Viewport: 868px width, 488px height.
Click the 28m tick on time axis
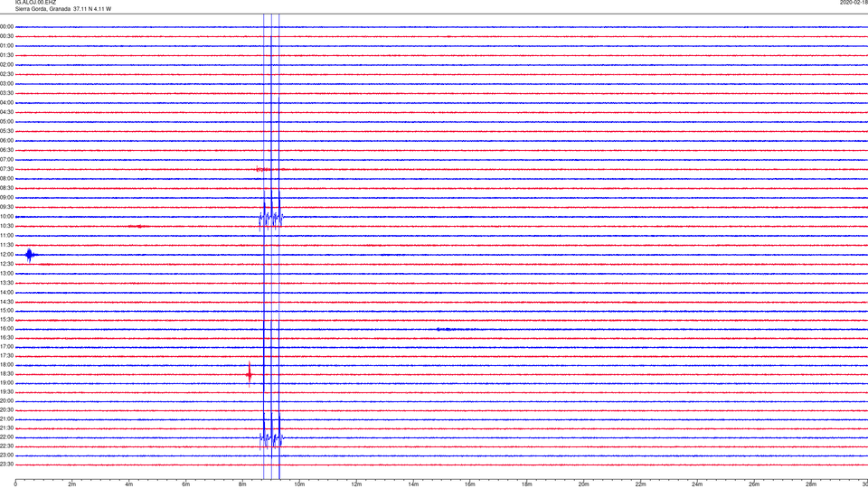tap(811, 484)
